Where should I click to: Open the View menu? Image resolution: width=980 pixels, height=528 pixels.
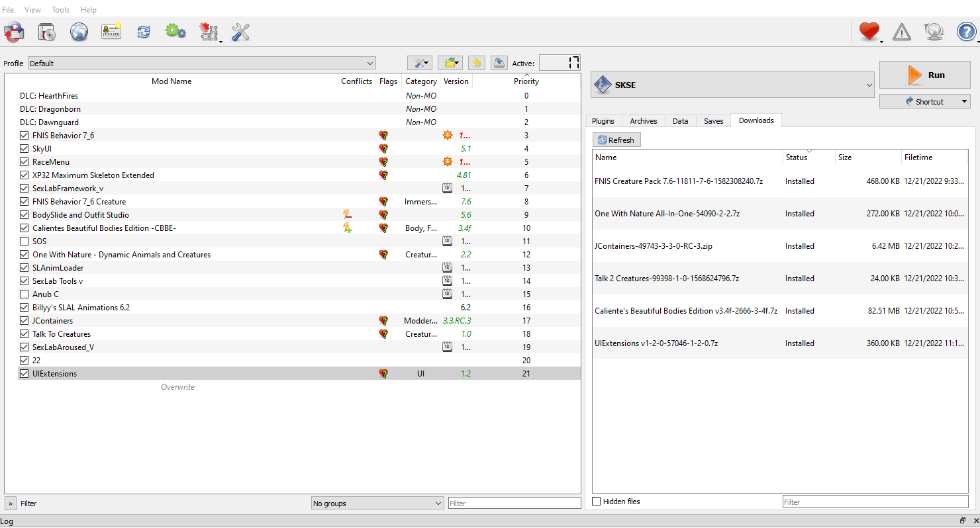click(x=32, y=10)
